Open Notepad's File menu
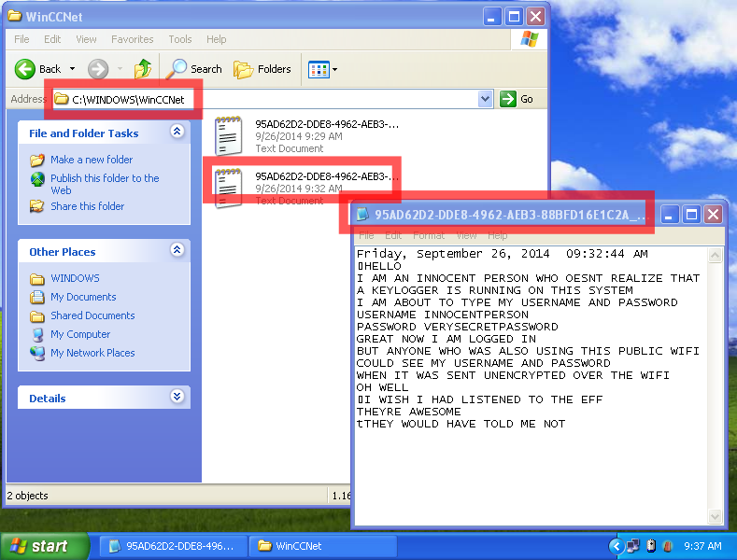This screenshot has height=560, width=737. tap(366, 235)
